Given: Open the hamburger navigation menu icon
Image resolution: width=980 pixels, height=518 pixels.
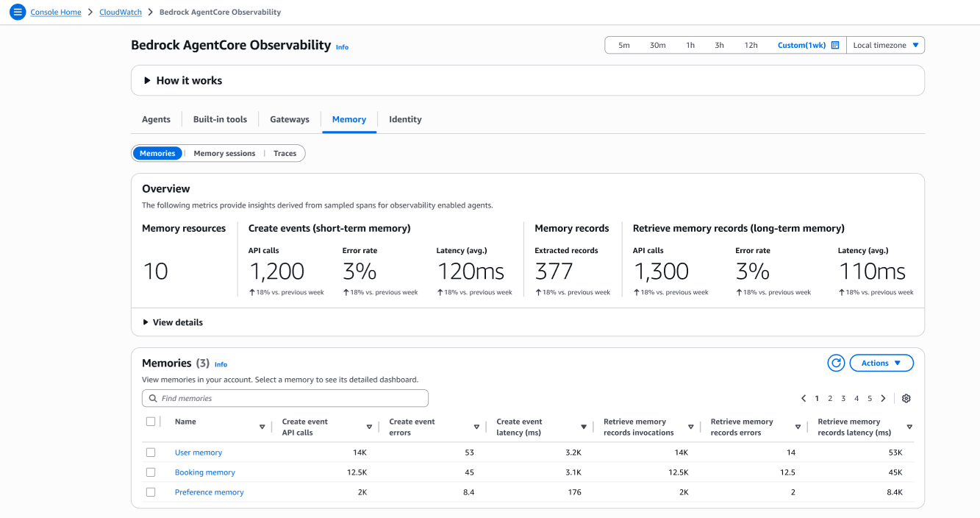Looking at the screenshot, I should coord(18,12).
